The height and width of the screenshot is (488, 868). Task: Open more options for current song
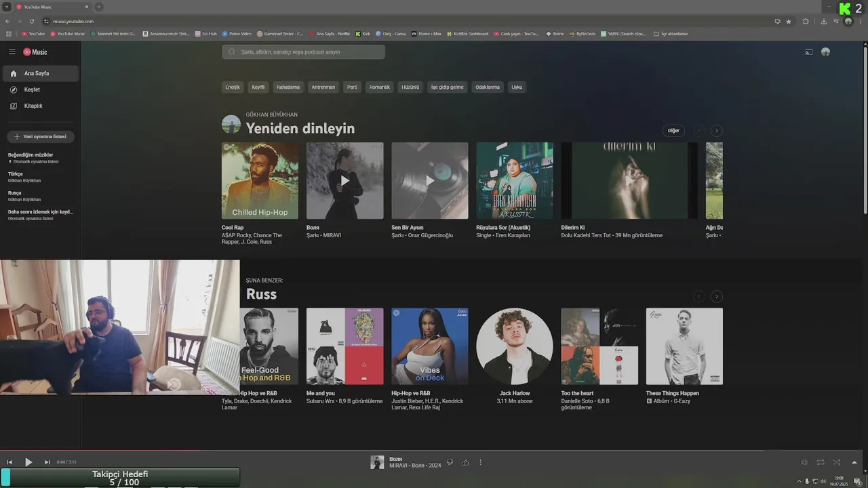point(480,462)
